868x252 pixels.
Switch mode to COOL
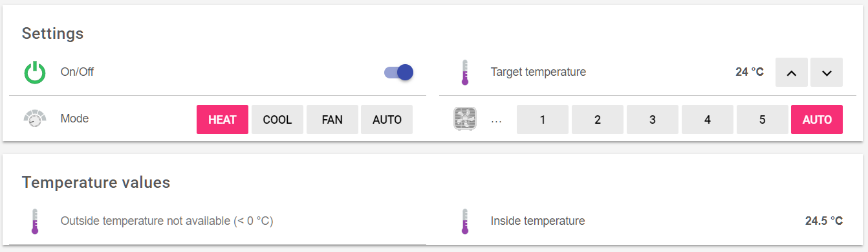[x=277, y=119]
